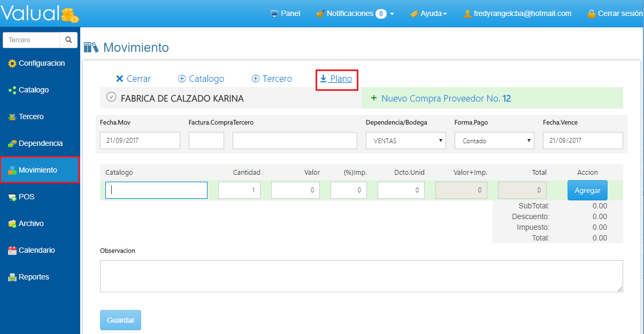
Task: Click the Dependencia sidebar icon
Action: [x=12, y=144]
